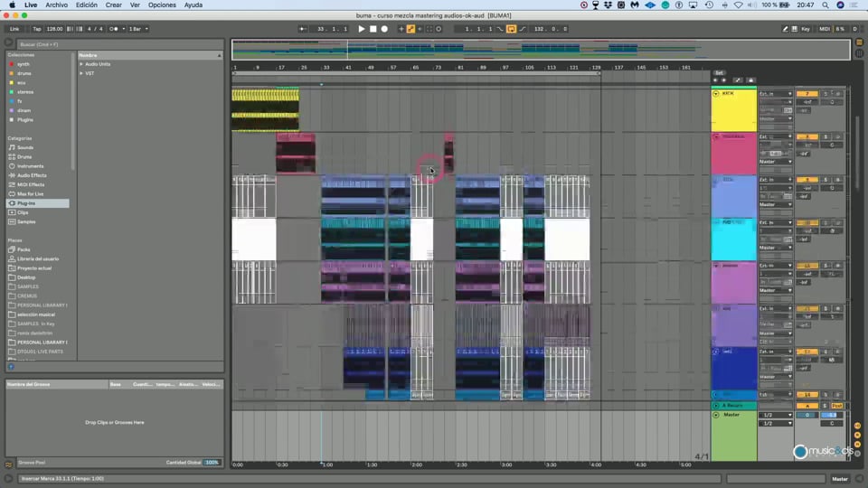
Task: Open the Ayuda menu
Action: [193, 5]
